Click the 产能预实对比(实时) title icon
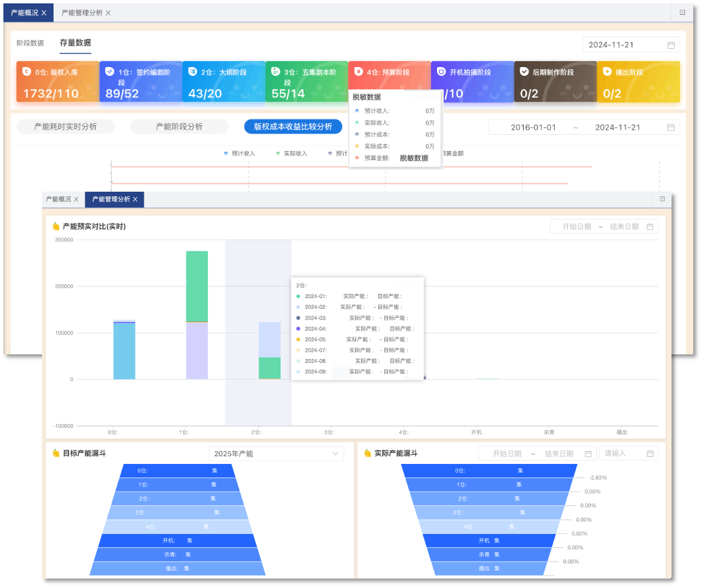This screenshot has height=588, width=702. coord(56,226)
